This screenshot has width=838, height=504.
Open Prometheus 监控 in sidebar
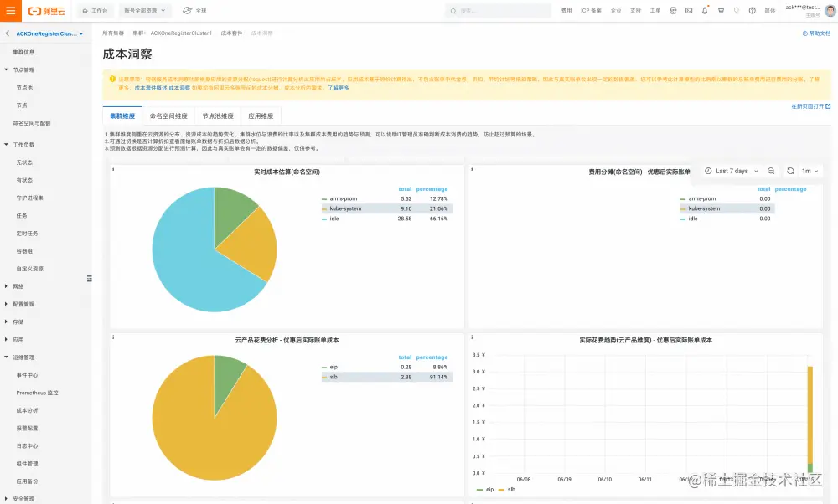pyautogui.click(x=38, y=393)
